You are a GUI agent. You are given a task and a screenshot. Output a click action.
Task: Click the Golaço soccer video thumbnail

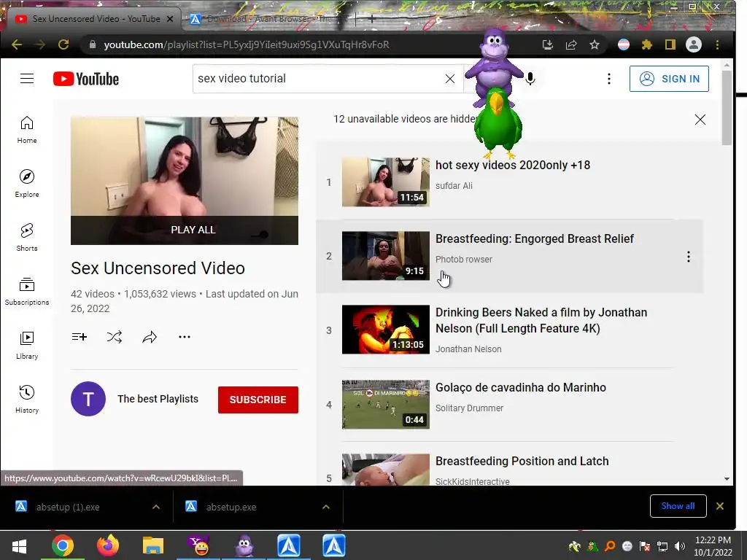[386, 404]
